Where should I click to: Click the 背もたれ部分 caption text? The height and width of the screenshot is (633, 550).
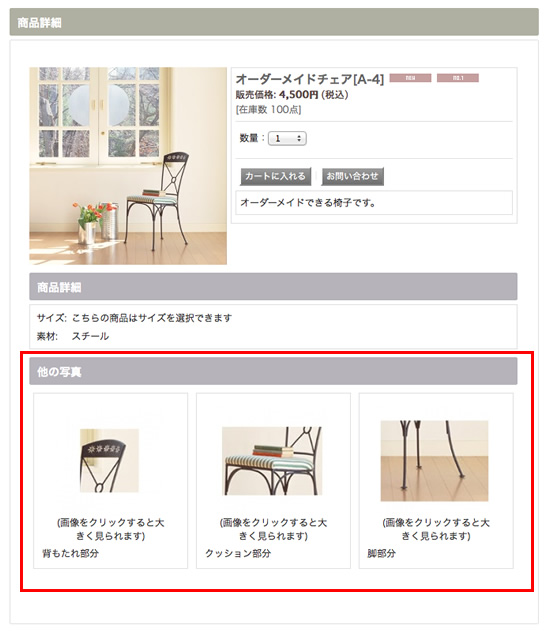point(71,553)
